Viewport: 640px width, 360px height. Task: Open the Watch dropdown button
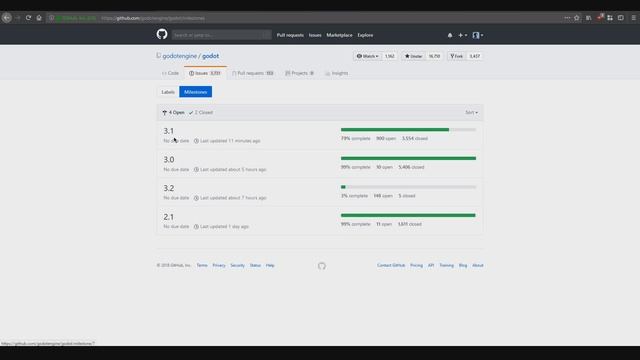tap(367, 56)
